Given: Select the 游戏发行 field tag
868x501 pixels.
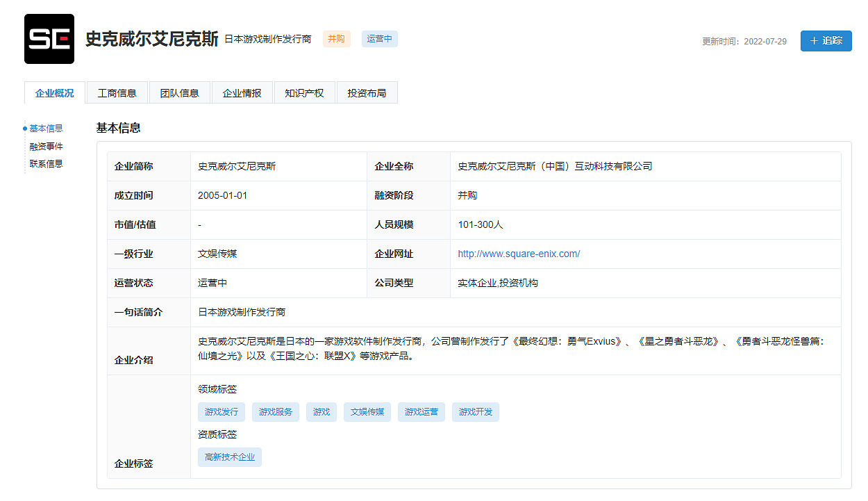Looking at the screenshot, I should (x=221, y=411).
